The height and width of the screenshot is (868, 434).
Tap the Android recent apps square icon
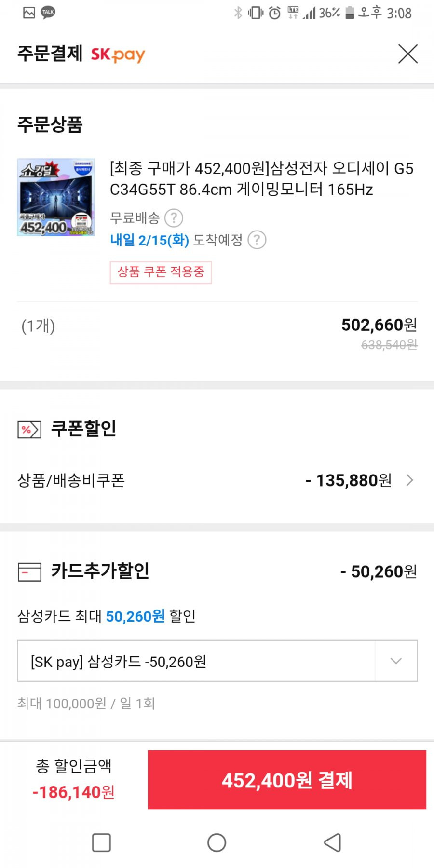tap(101, 843)
